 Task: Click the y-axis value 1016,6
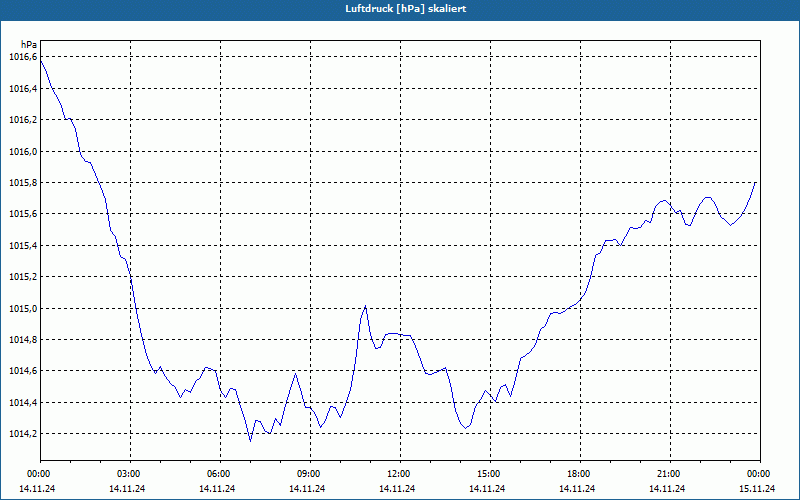23,57
